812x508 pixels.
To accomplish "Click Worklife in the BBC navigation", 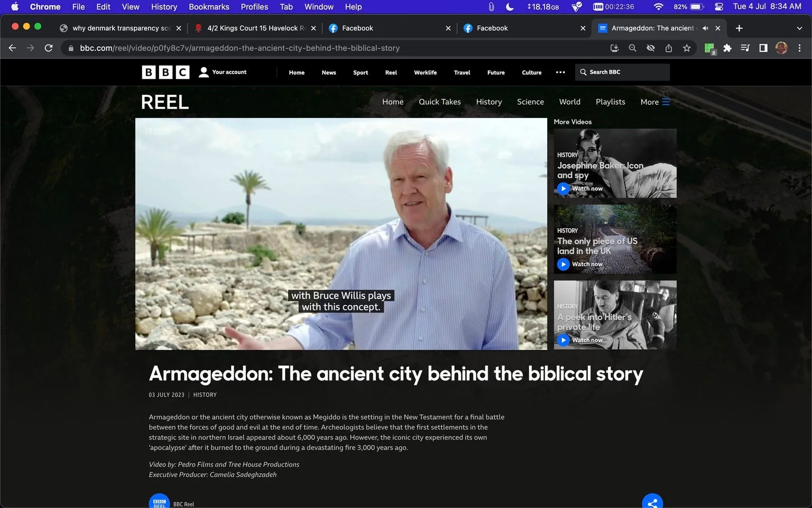I will point(426,72).
